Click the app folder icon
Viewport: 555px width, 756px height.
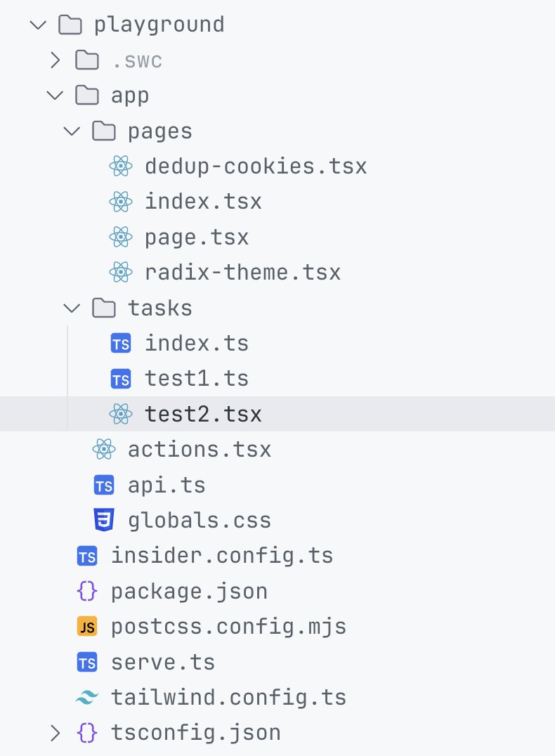pyautogui.click(x=87, y=95)
